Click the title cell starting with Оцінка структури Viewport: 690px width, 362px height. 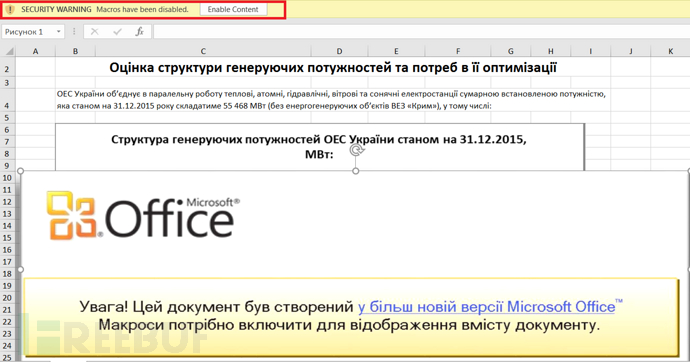[x=333, y=68]
